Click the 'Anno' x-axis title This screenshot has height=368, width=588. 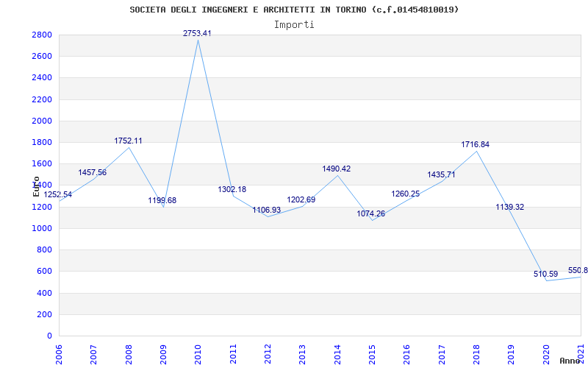pos(569,361)
